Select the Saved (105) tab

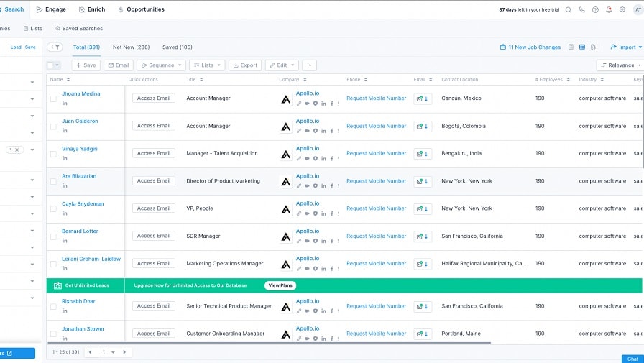click(x=177, y=47)
